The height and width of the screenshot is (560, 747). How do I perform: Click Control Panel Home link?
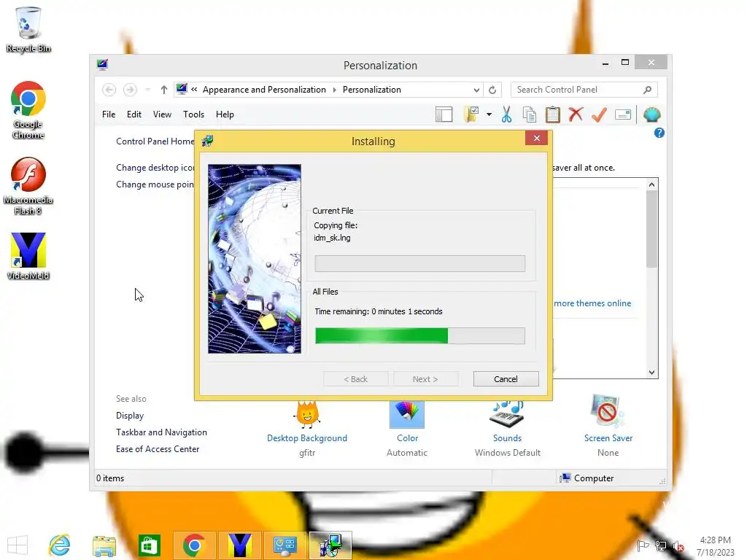point(155,141)
